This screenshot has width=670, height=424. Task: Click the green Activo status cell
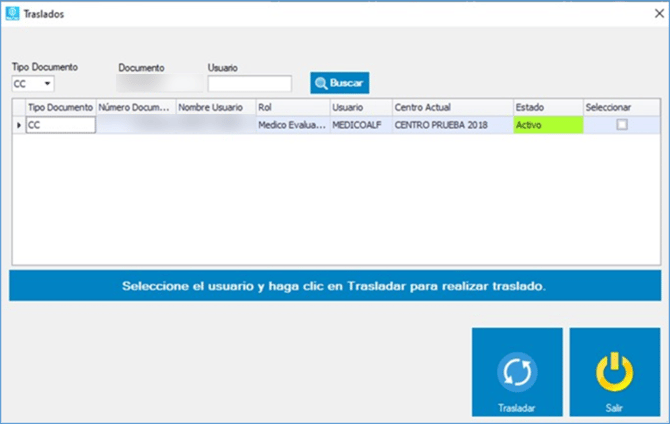point(548,125)
